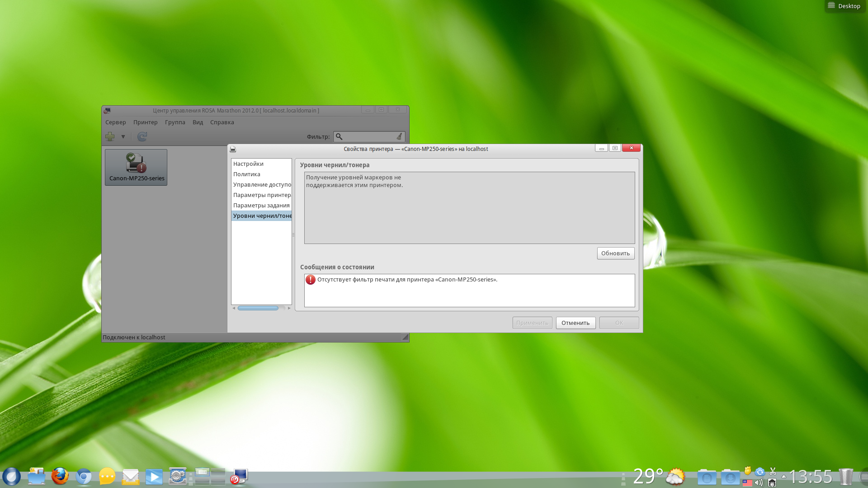The image size is (868, 488).
Task: Click the Отменить button
Action: (575, 323)
